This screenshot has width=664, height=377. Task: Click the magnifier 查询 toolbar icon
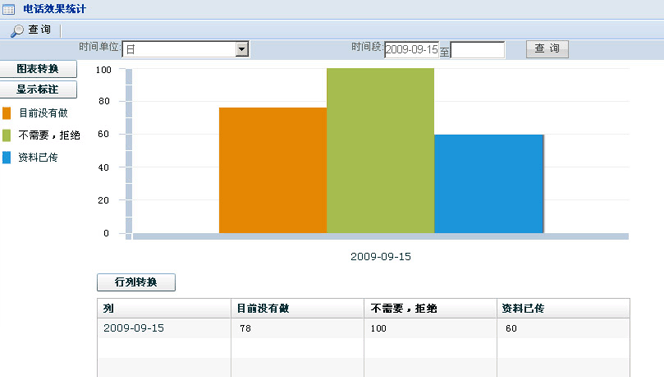tap(17, 30)
